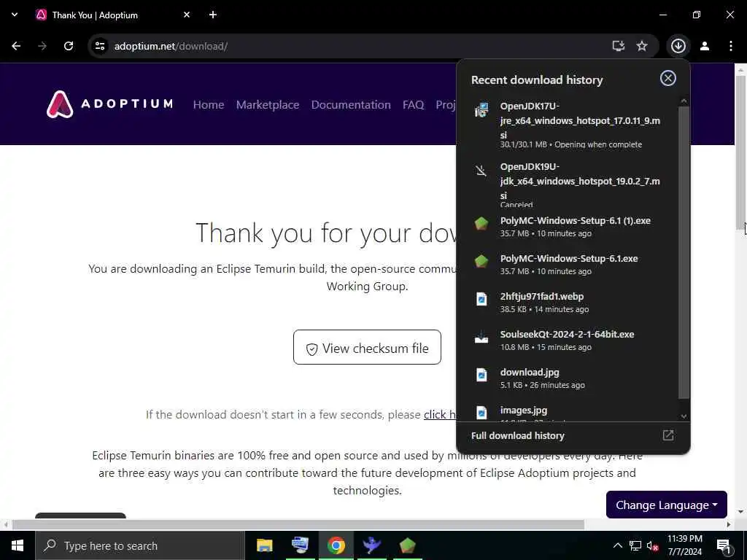Show hidden system tray icons
Image resolution: width=747 pixels, height=560 pixels.
617,545
